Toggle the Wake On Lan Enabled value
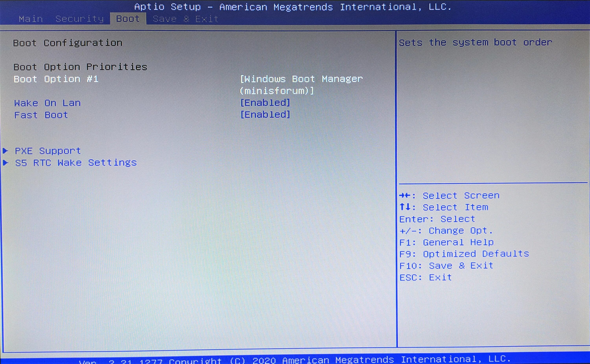The width and height of the screenshot is (590, 364). (265, 103)
